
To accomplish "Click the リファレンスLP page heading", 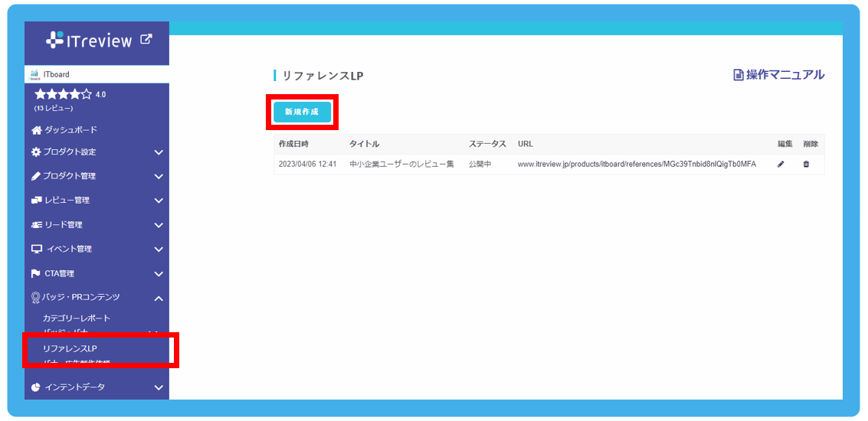I will point(323,76).
